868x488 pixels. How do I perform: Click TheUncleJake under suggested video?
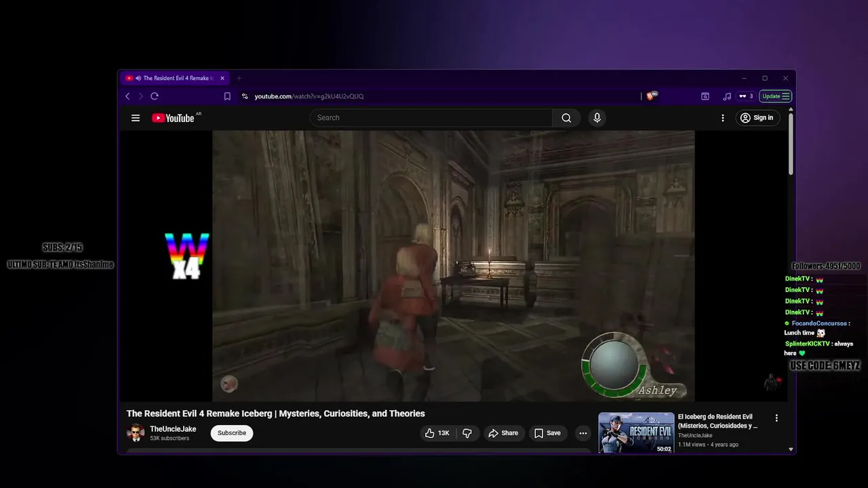pos(695,436)
